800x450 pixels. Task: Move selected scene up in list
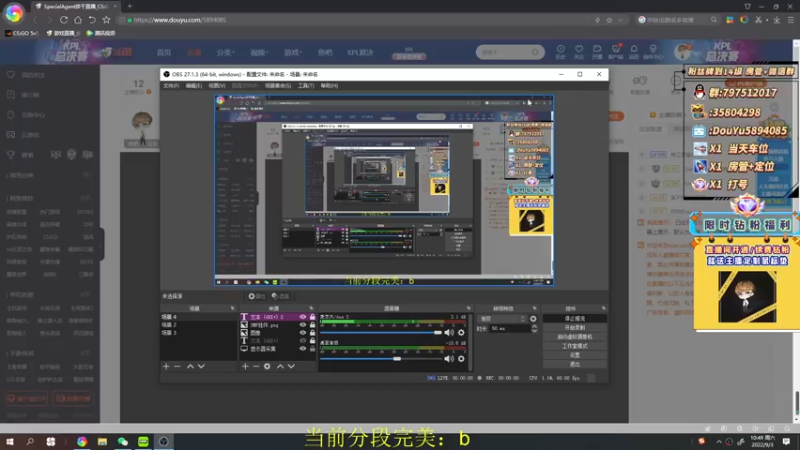[190, 366]
